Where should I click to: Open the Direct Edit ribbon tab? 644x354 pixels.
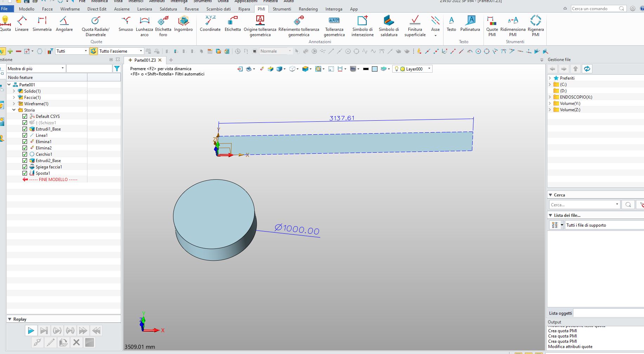pos(97,9)
